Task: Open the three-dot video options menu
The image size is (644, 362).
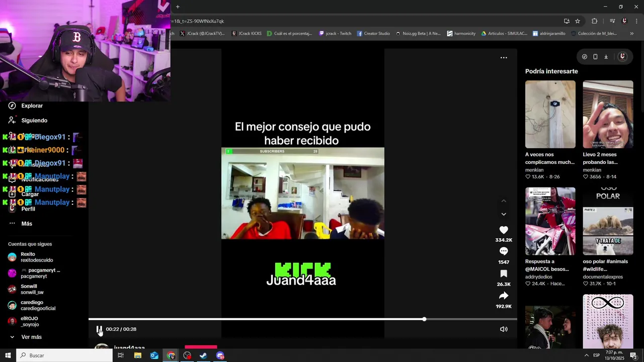Action: tap(504, 58)
